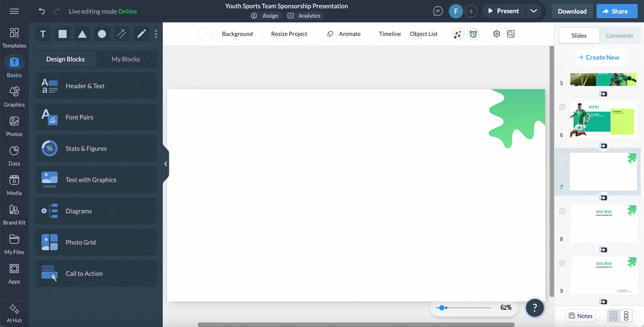Adjust the zoom level slider
The image size is (644, 327).
[443, 308]
